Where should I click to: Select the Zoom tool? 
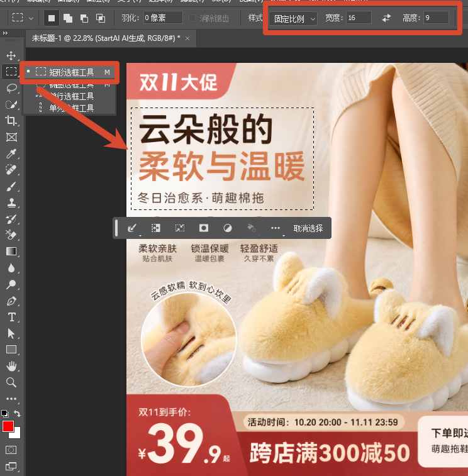[x=11, y=382]
